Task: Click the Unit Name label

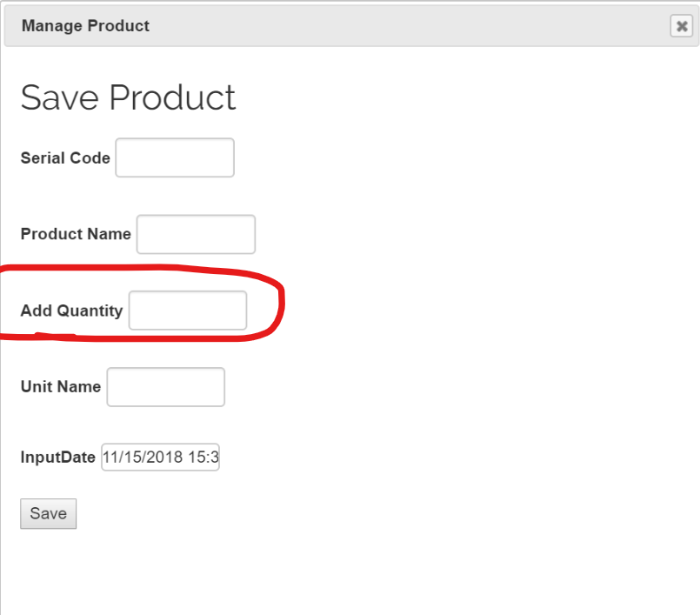Action: (x=61, y=387)
